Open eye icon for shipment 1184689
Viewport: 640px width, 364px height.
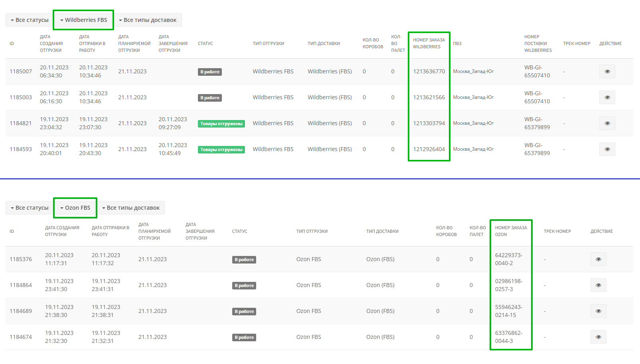click(598, 311)
